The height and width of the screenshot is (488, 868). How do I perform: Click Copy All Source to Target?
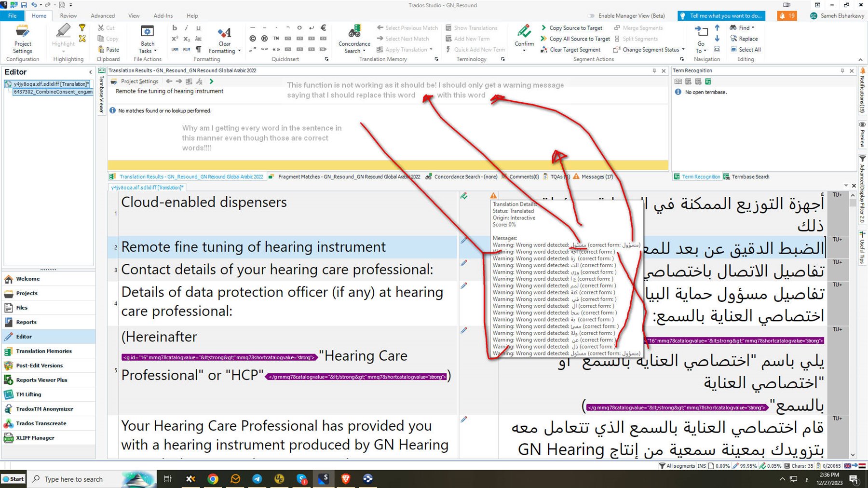coord(575,39)
